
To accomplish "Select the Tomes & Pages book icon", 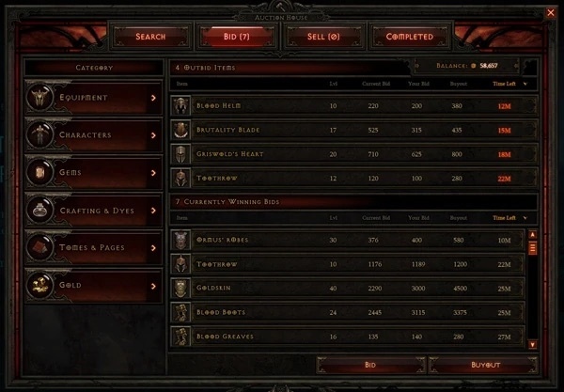I will point(39,247).
